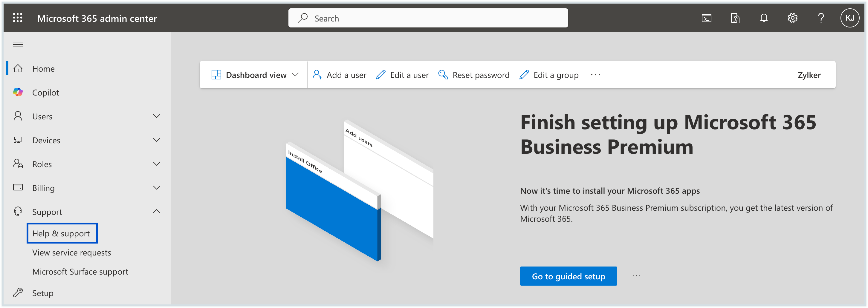Open the Dashboard view dropdown
Viewport: 868px width, 308px height.
pyautogui.click(x=255, y=75)
